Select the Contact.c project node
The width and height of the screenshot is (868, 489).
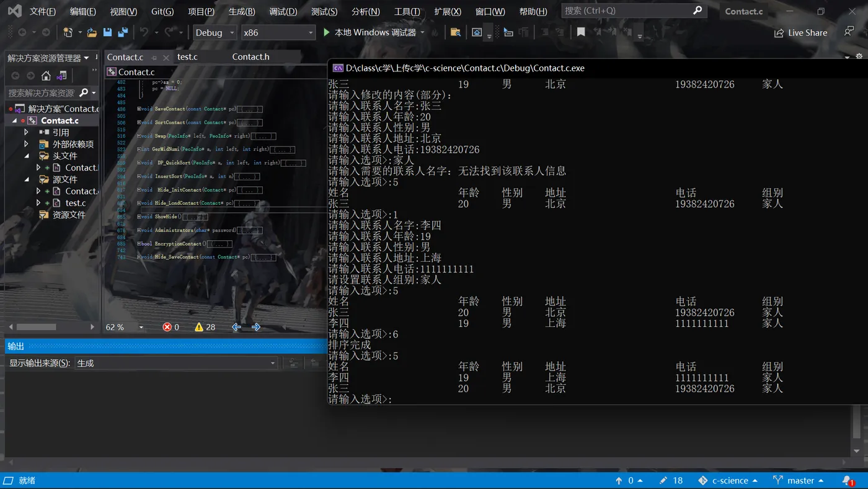point(60,120)
